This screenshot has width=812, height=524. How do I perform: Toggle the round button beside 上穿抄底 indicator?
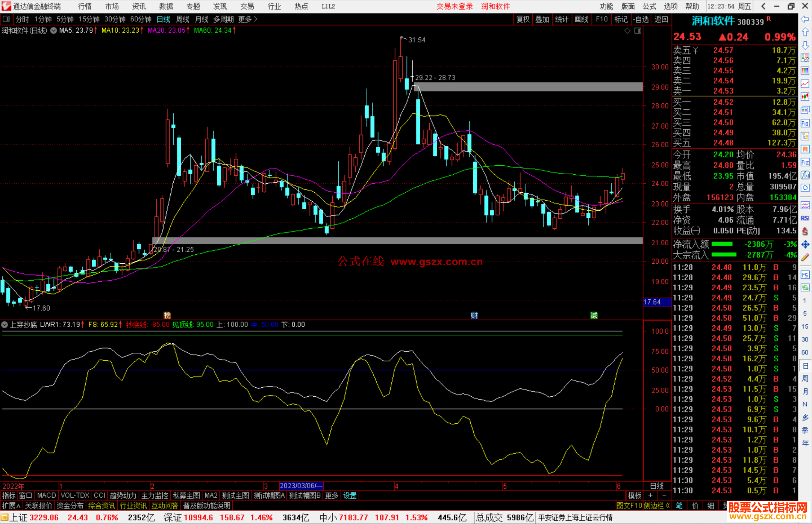pyautogui.click(x=5, y=325)
